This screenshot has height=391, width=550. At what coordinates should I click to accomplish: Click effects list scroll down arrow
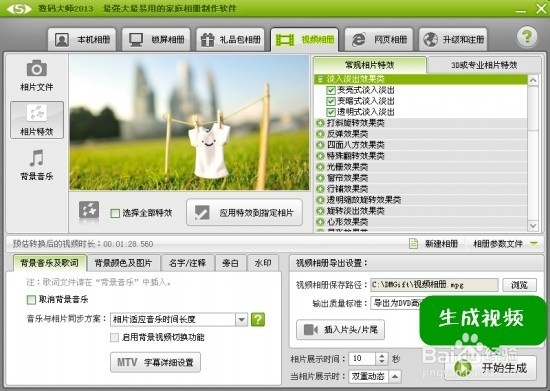(x=533, y=226)
